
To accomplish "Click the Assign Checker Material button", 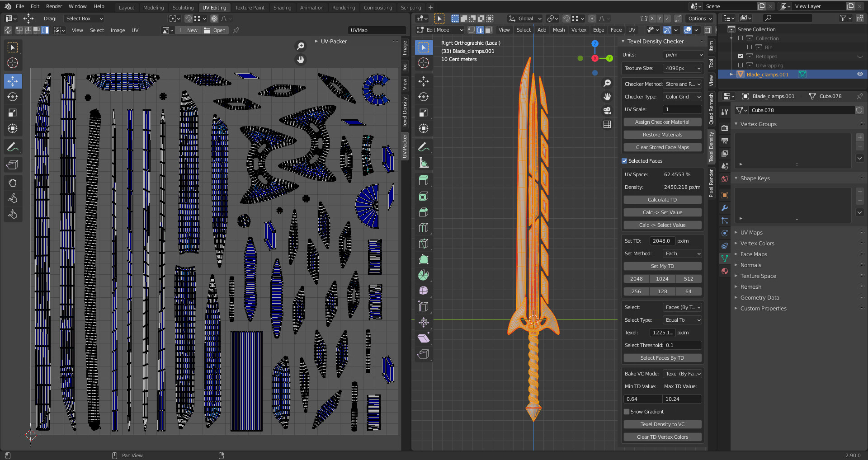I will coord(662,122).
